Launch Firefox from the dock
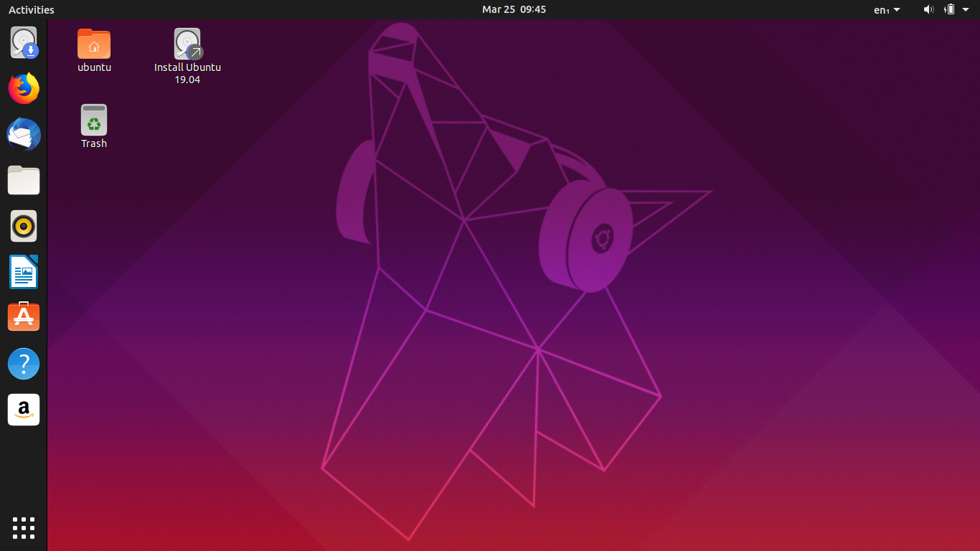Screen dimensions: 980x551 pyautogui.click(x=24, y=88)
